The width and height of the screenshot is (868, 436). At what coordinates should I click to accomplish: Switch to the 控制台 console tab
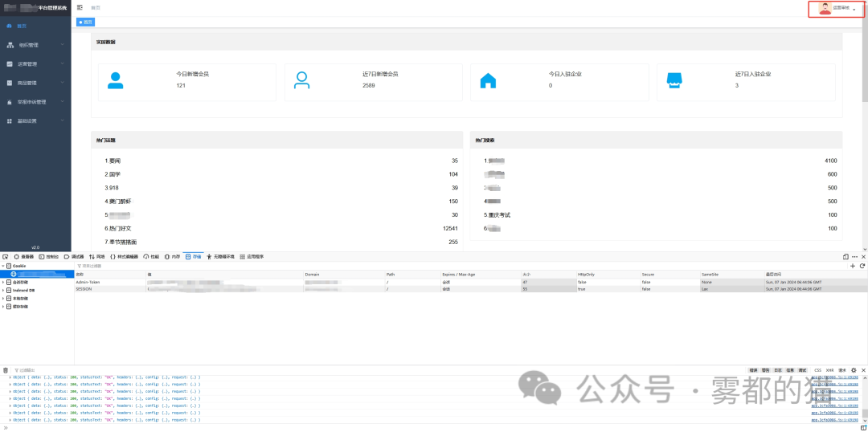point(49,257)
